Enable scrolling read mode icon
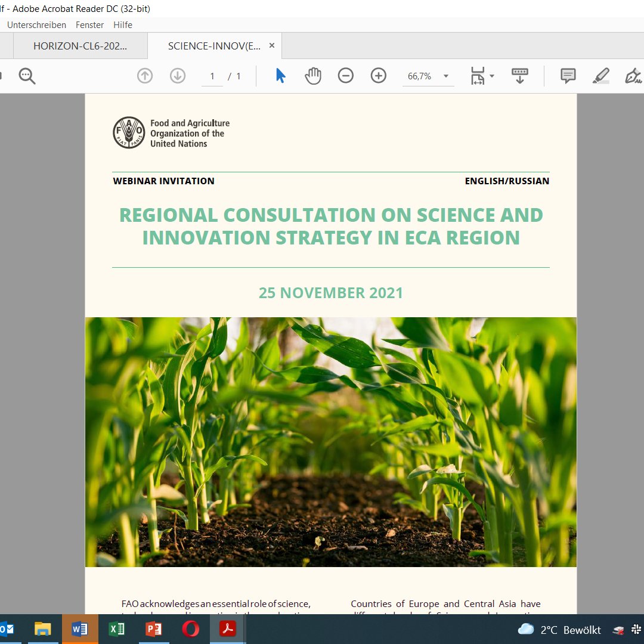The height and width of the screenshot is (644, 644). point(519,76)
